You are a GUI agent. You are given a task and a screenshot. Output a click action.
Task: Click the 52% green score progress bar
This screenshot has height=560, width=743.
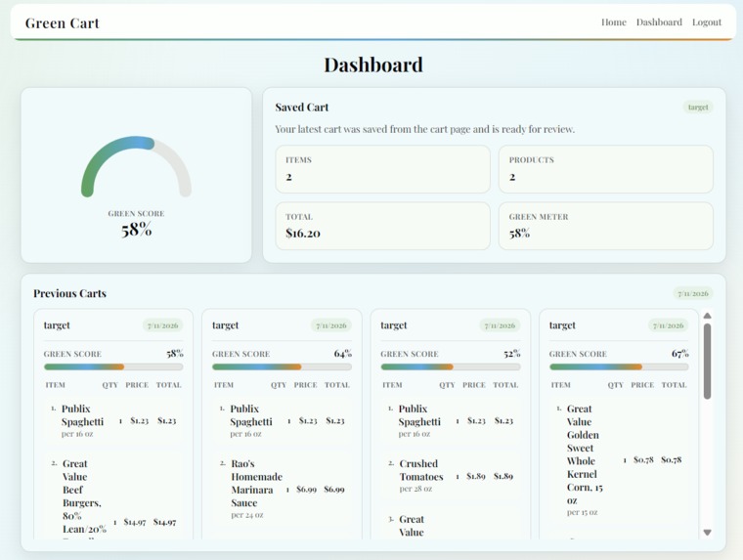451,366
